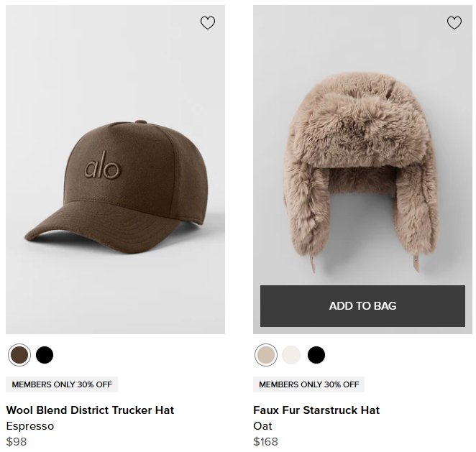Screen dimensions: 476x452
Task: Click the heart on Faux Fur Starstruck Hat
Action: coord(454,23)
